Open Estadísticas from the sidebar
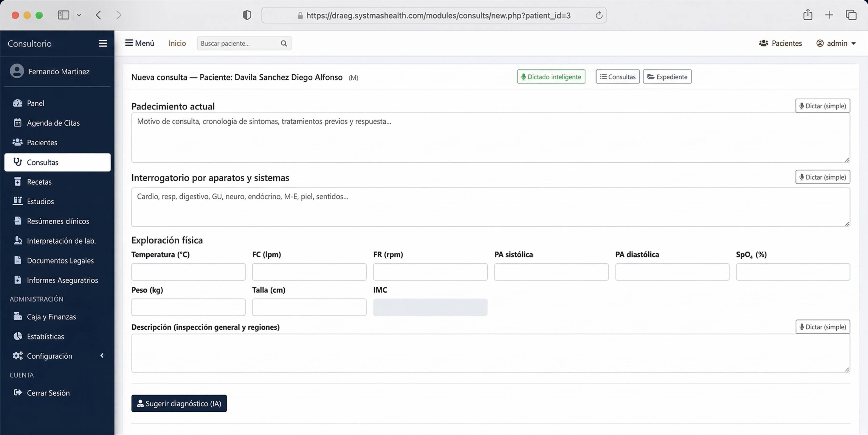This screenshot has width=868, height=435. [x=45, y=336]
